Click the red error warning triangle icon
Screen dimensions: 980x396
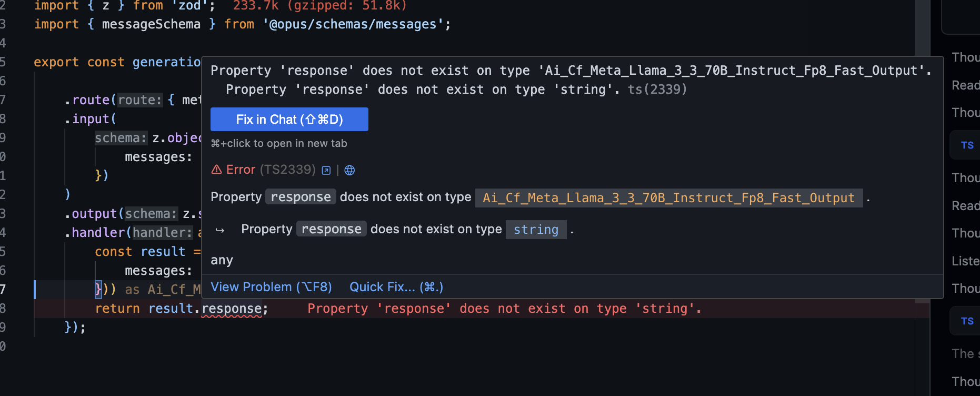(x=216, y=170)
